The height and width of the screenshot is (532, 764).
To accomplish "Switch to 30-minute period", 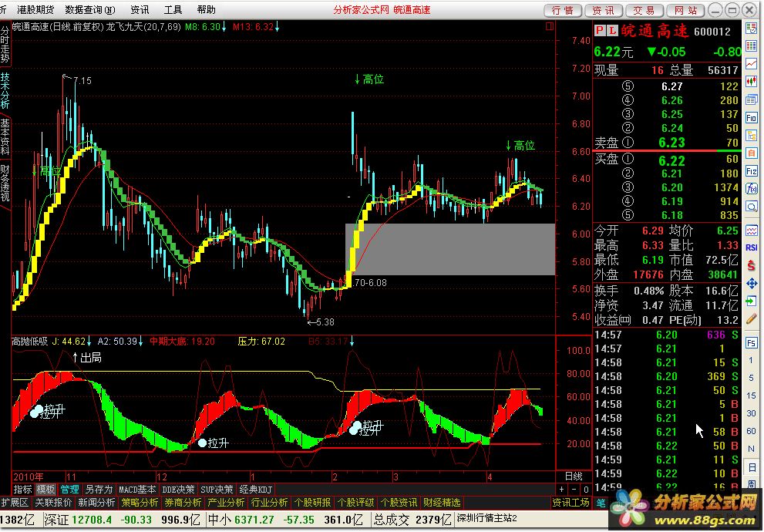I will pos(752,413).
